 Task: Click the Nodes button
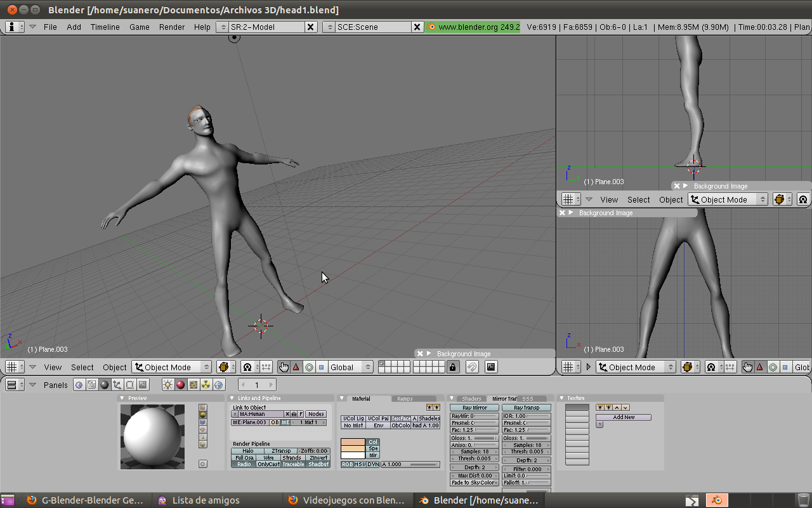click(x=315, y=414)
